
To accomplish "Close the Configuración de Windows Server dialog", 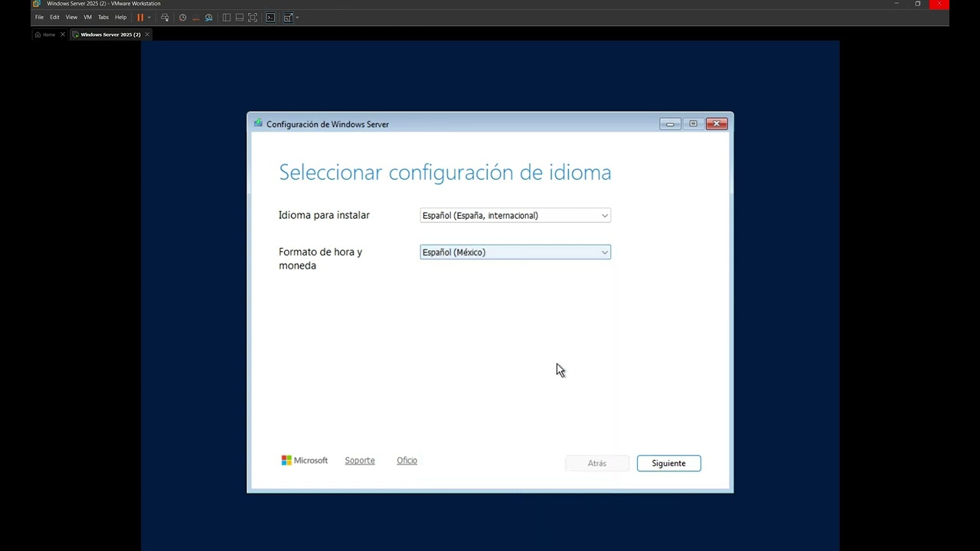I will pos(717,124).
